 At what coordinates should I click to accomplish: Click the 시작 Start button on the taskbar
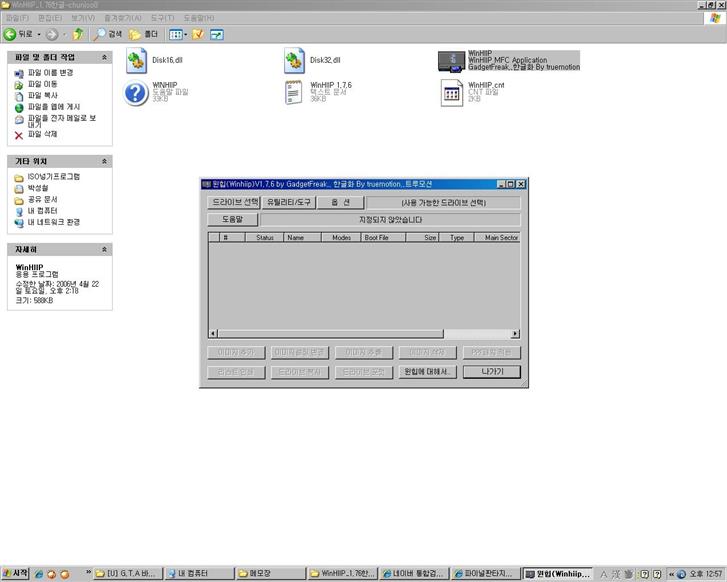(x=15, y=574)
